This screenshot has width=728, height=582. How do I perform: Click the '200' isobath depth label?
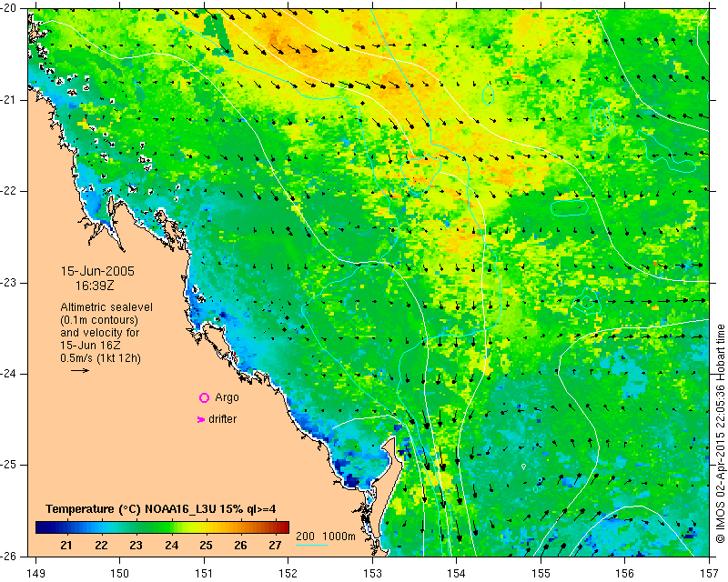[305, 537]
